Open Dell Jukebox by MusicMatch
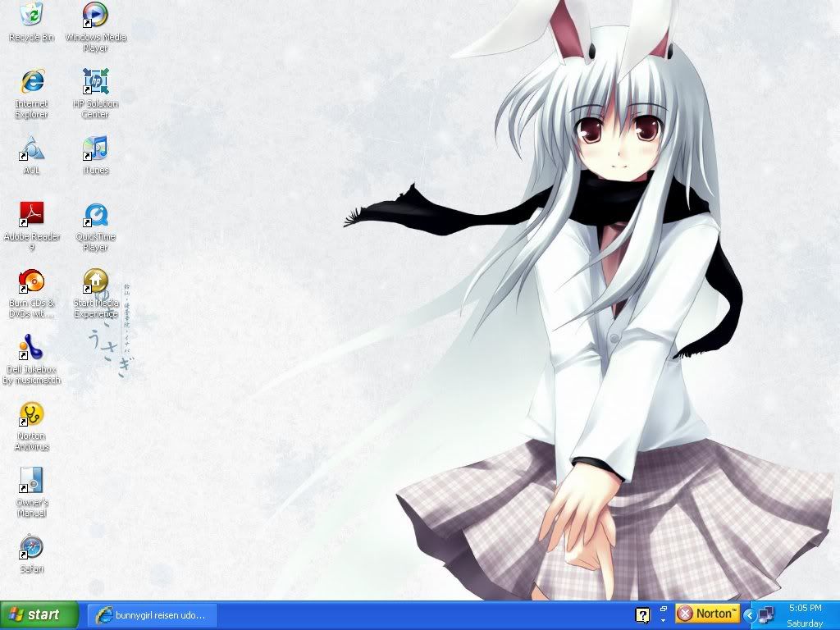Image resolution: width=840 pixels, height=630 pixels. coord(31,349)
